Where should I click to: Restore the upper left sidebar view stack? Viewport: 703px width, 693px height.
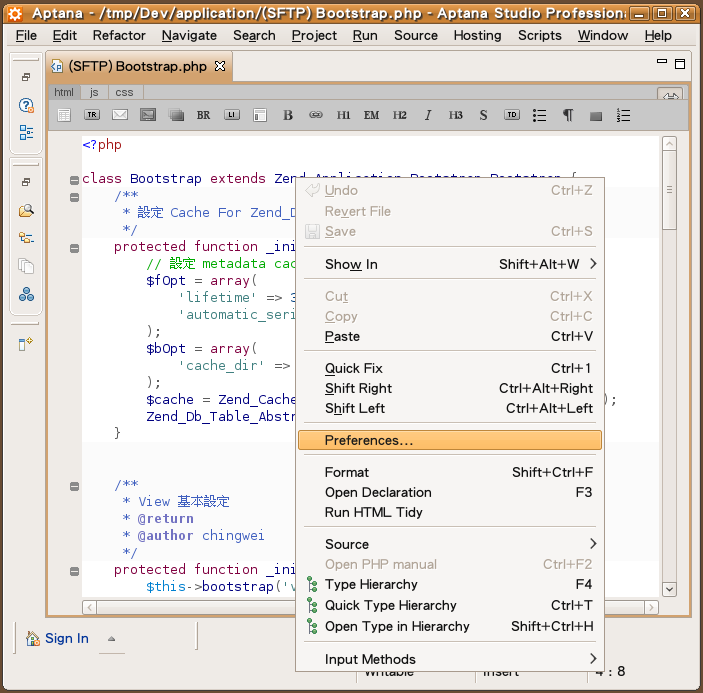pyautogui.click(x=26, y=77)
